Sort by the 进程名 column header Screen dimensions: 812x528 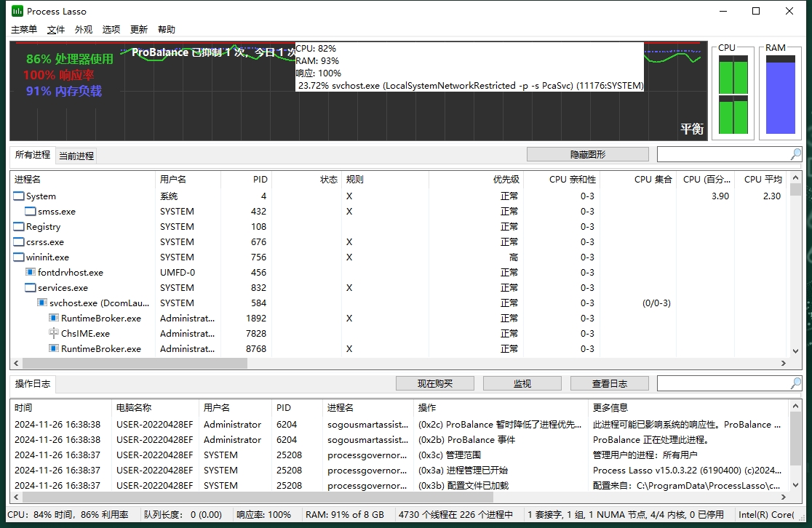point(83,180)
